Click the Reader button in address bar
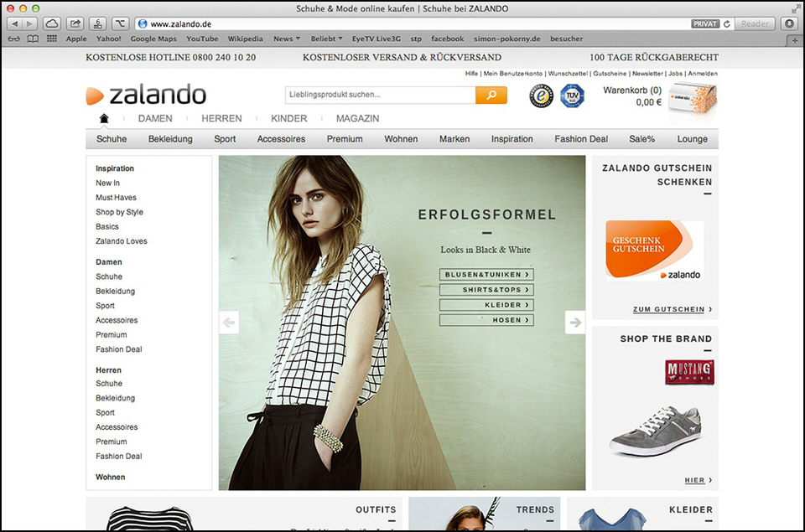This screenshot has height=532, width=805. [x=754, y=23]
